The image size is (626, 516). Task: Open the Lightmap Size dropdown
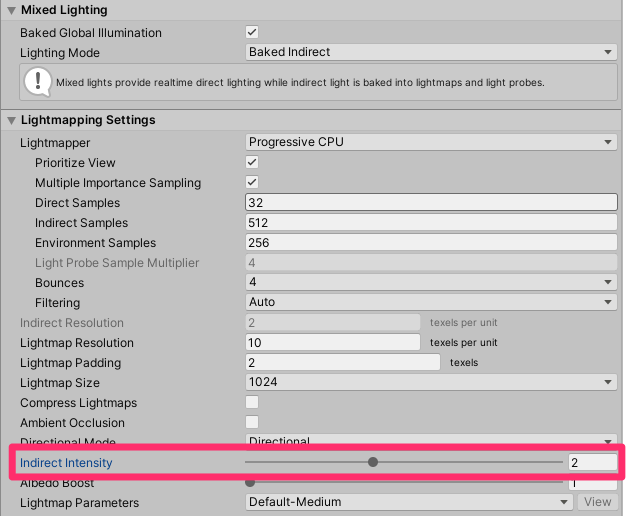pos(431,382)
